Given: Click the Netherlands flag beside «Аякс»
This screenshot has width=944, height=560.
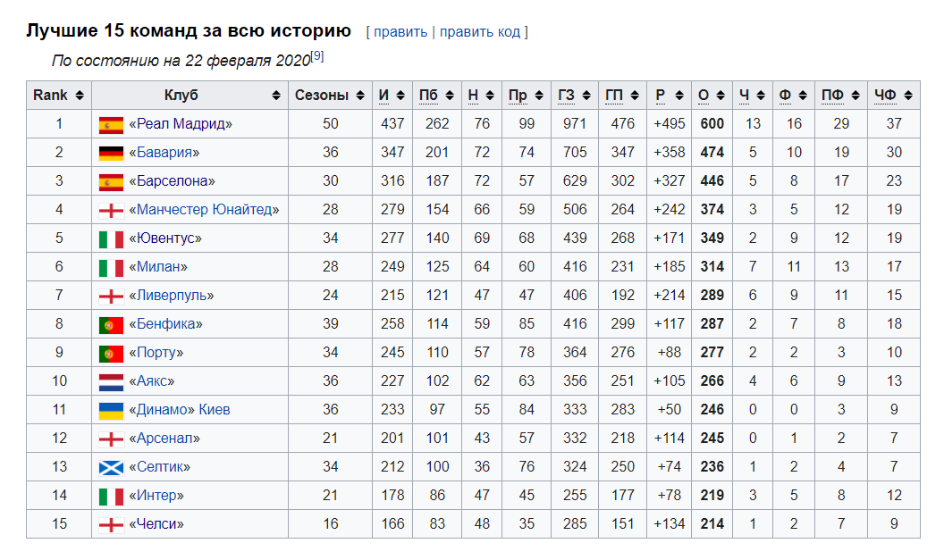Looking at the screenshot, I should [x=111, y=381].
